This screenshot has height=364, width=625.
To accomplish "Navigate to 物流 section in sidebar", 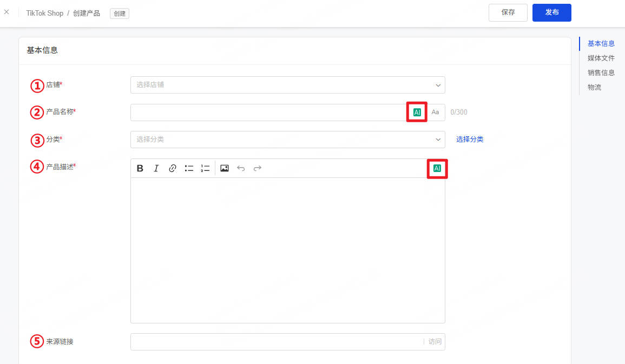I will pyautogui.click(x=594, y=87).
